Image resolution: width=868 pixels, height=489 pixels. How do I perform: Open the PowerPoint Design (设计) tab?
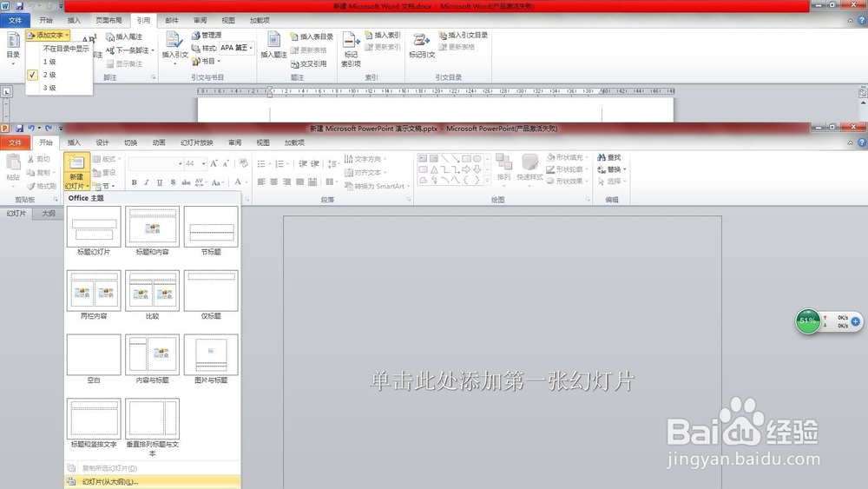tap(102, 143)
